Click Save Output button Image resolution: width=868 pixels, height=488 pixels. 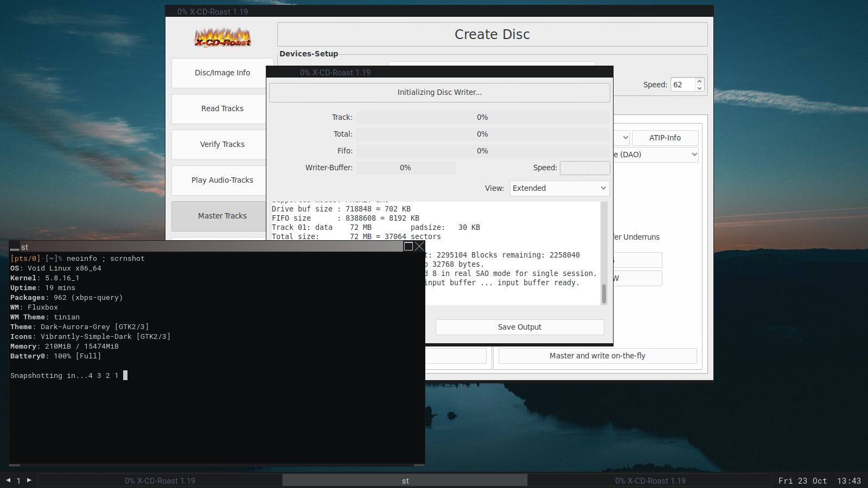[520, 327]
